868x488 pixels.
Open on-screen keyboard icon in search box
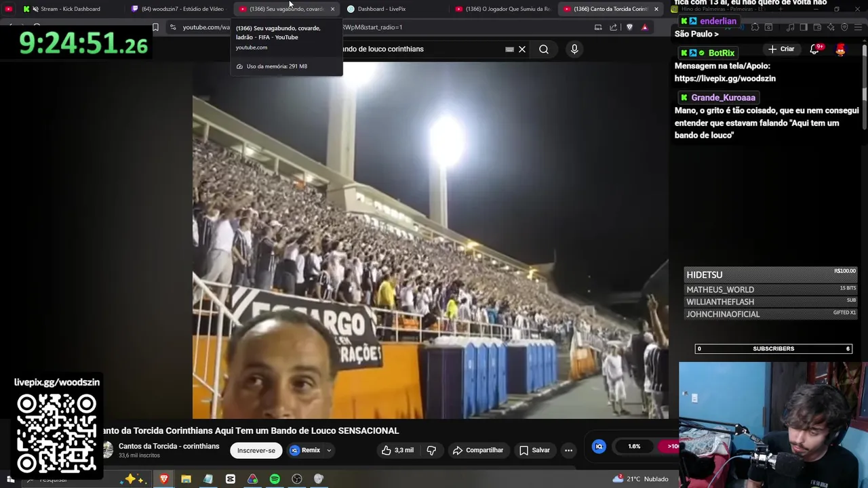[509, 49]
